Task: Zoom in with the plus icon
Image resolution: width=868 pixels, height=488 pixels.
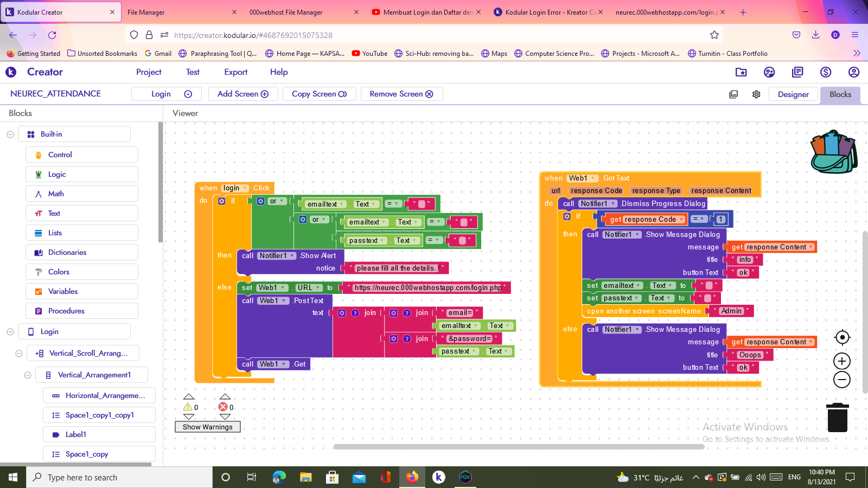Action: click(x=842, y=361)
